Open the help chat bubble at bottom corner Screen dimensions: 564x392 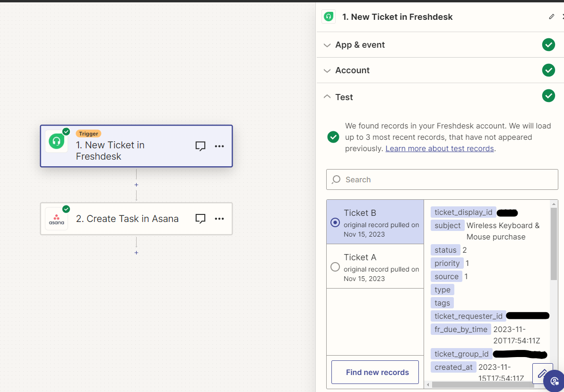pos(554,381)
